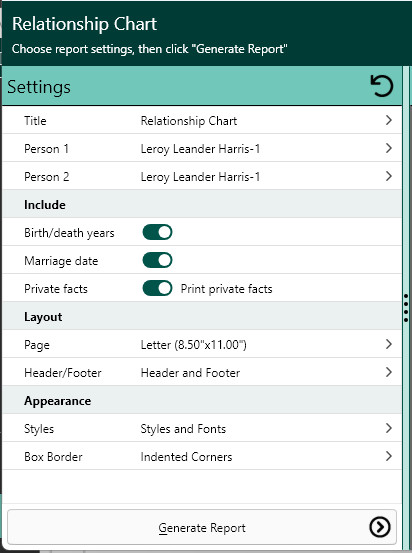
Task: Click 'Indented Corners' value
Action: (186, 457)
